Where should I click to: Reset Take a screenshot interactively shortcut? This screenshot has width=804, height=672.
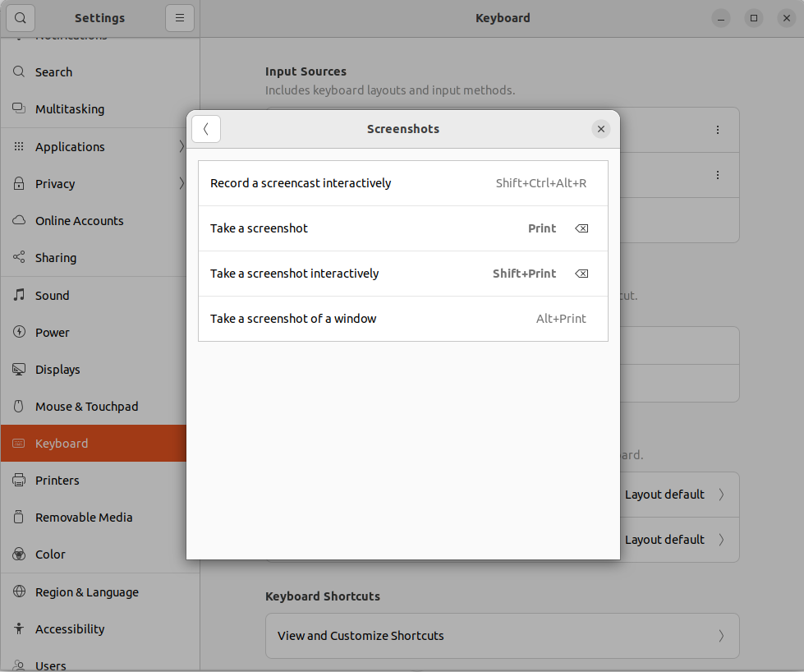point(581,274)
